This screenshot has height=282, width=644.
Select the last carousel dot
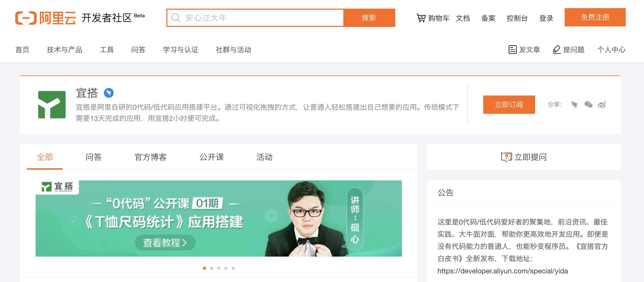point(233,268)
